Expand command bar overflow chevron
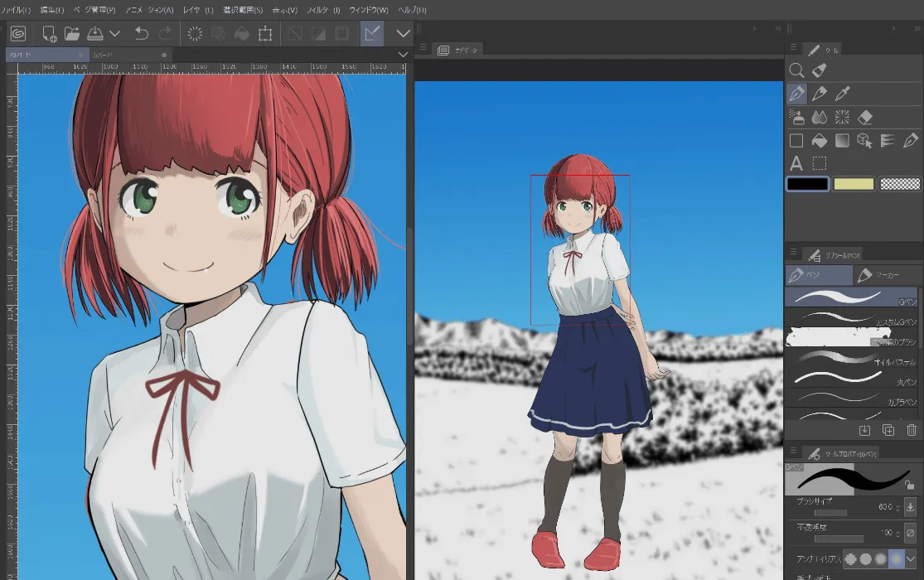 tap(403, 34)
